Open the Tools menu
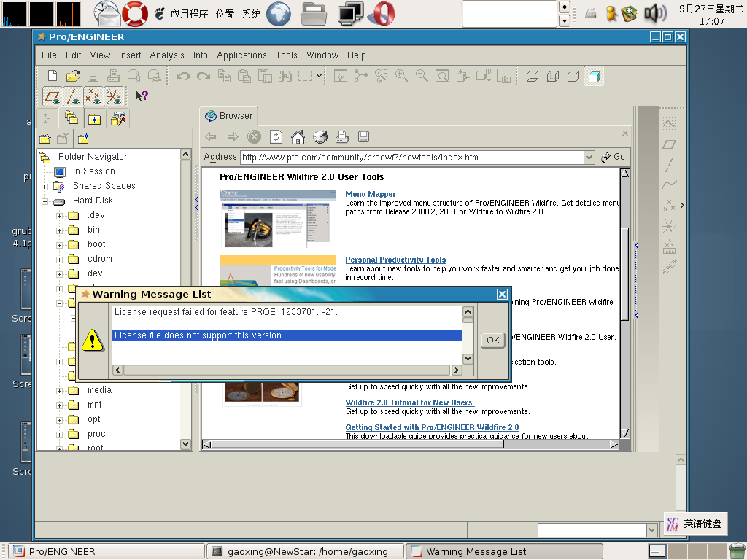747x560 pixels. click(x=286, y=55)
